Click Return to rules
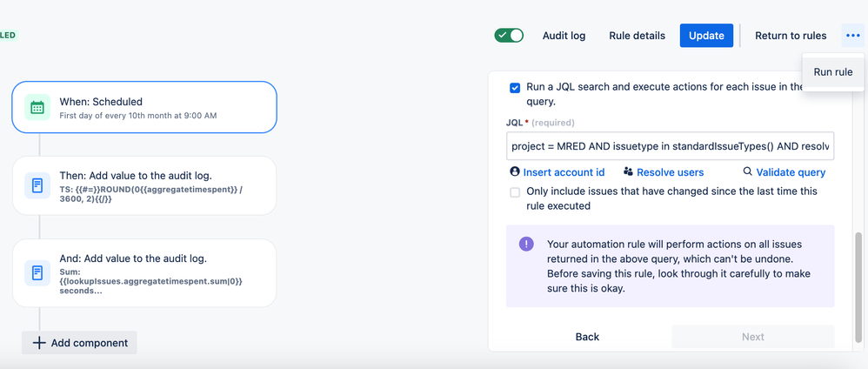Viewport: 868px width, 369px height. click(791, 36)
